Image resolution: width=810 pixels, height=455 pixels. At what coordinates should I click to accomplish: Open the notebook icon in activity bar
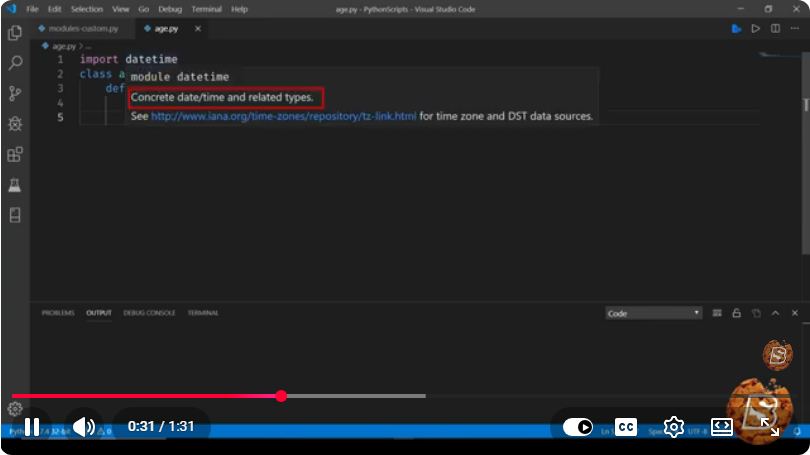[15, 215]
